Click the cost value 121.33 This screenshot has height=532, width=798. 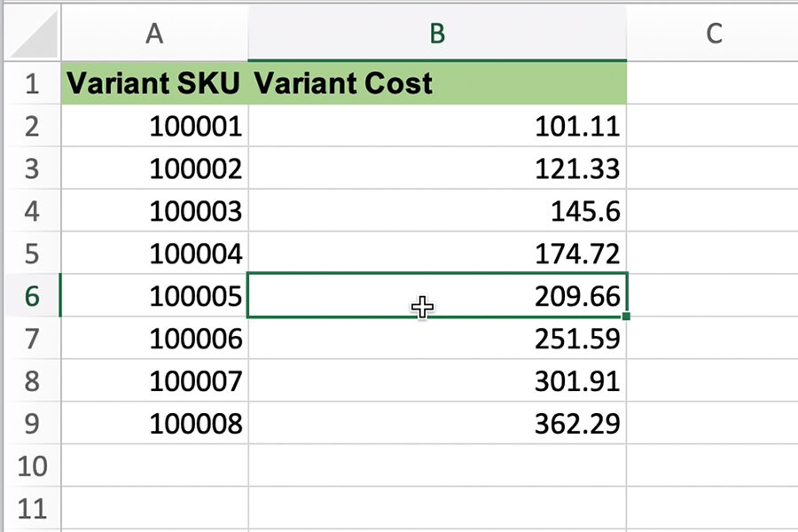(577, 168)
